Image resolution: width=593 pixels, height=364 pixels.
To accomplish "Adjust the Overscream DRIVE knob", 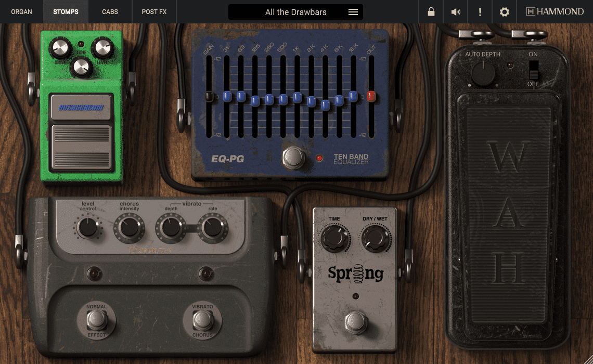I will coord(60,48).
